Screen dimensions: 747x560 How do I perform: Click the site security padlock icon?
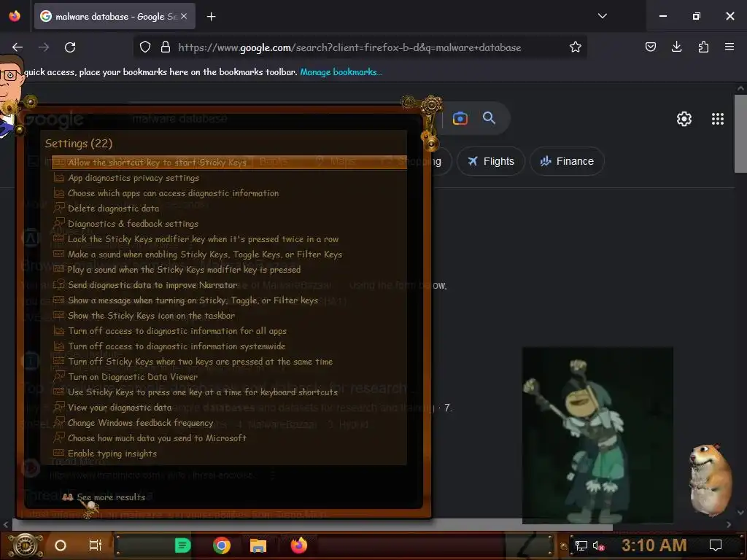tap(166, 47)
